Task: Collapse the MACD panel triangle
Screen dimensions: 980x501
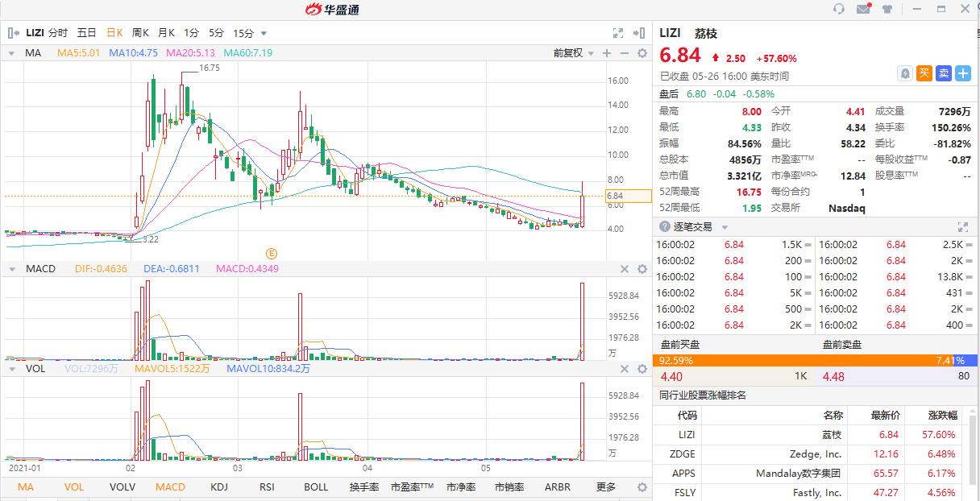Action: (11, 269)
